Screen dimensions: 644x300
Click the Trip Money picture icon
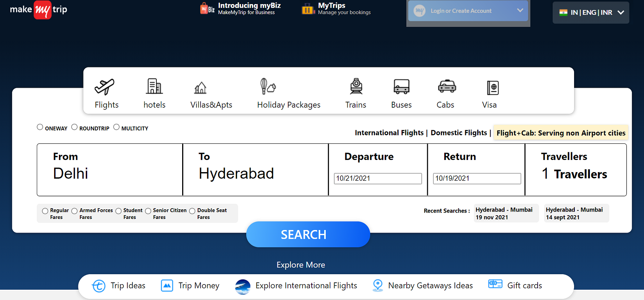[167, 285]
